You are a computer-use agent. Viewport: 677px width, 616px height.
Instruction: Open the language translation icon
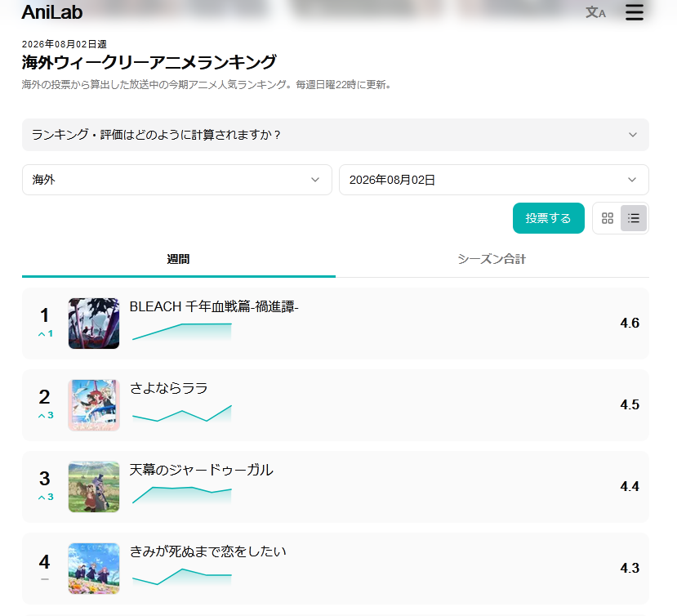595,12
